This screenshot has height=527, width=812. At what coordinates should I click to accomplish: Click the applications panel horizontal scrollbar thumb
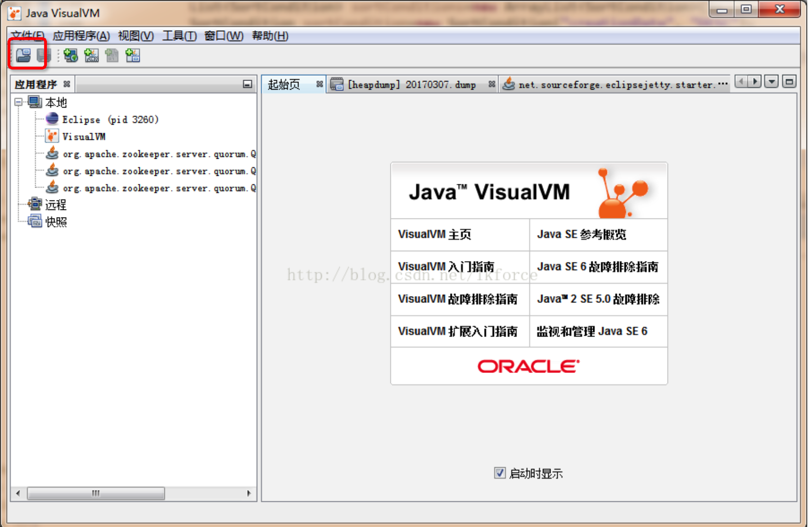[96, 493]
